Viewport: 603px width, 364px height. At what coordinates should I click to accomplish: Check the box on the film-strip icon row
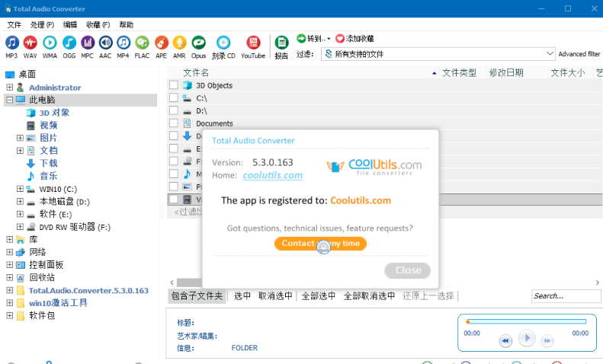coord(174,199)
